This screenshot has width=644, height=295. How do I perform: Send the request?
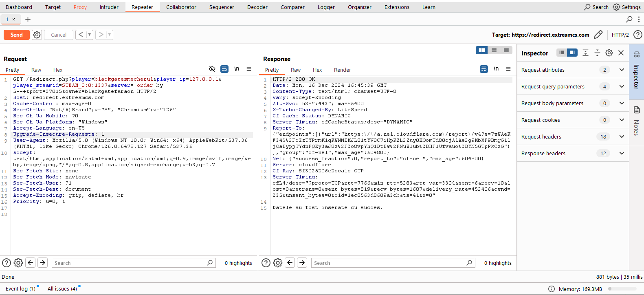17,35
